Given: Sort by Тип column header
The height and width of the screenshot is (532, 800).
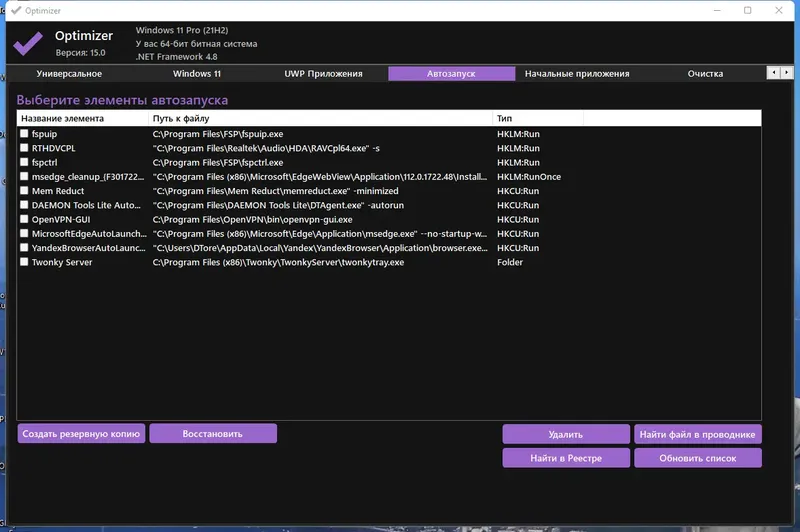Looking at the screenshot, I should pos(538,118).
